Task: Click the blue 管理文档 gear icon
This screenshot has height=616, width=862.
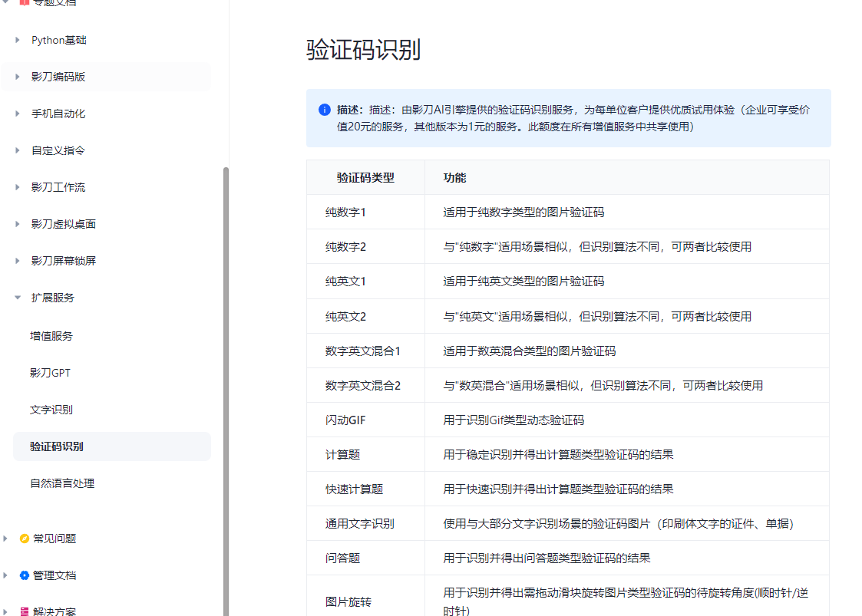Action: pyautogui.click(x=25, y=575)
